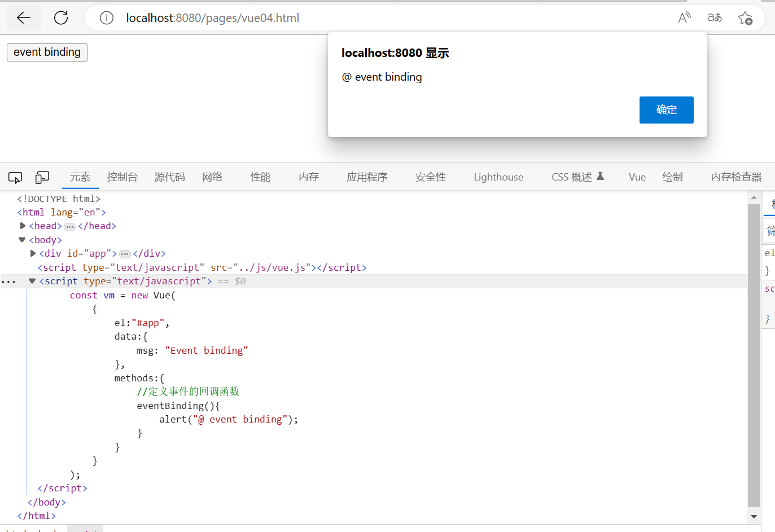Click the msg: "Event binding" code line
775x532 pixels.
[x=192, y=350]
